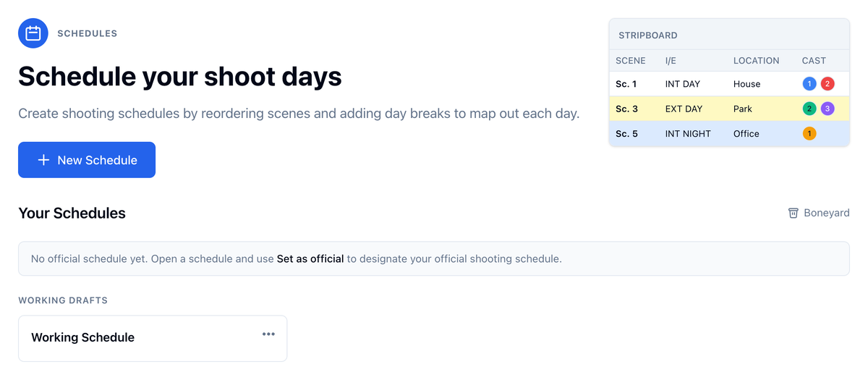
Task: Click the orange cast badge 1 in Sc. 5
Action: 809,133
